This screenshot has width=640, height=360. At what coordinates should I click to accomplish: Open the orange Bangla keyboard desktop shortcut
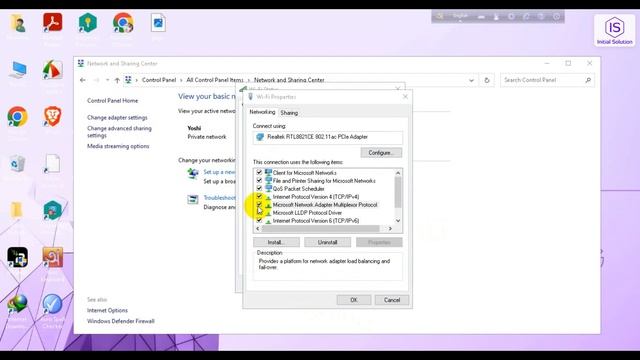[x=53, y=258]
